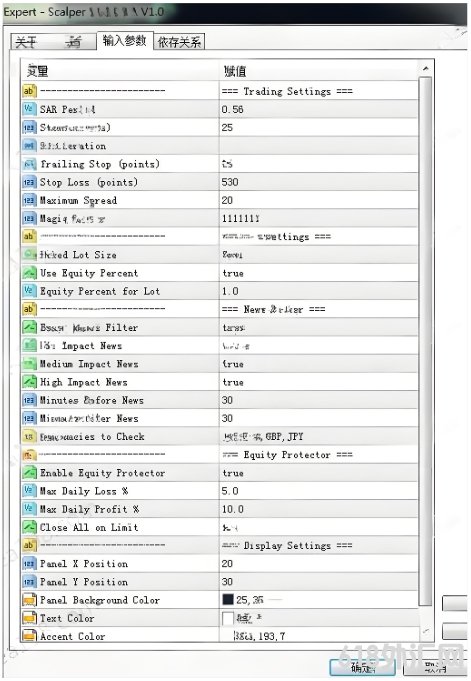Select the '=== Equity Protector ===' header value
The image size is (471, 681).
pos(318,455)
